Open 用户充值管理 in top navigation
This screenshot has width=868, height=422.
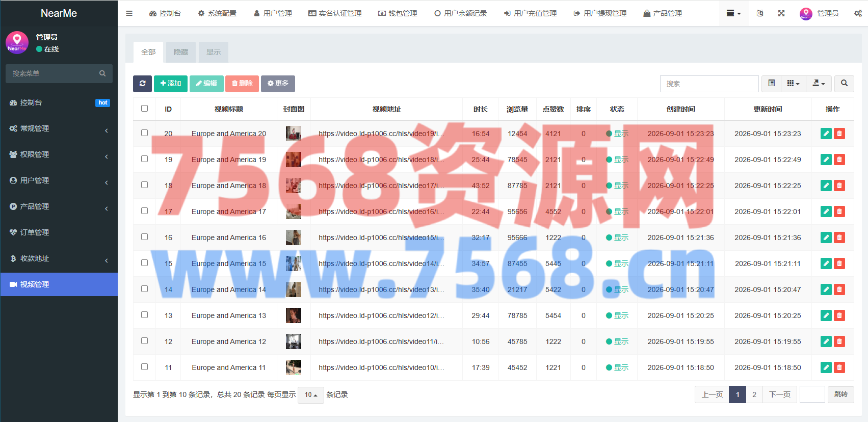pyautogui.click(x=530, y=13)
